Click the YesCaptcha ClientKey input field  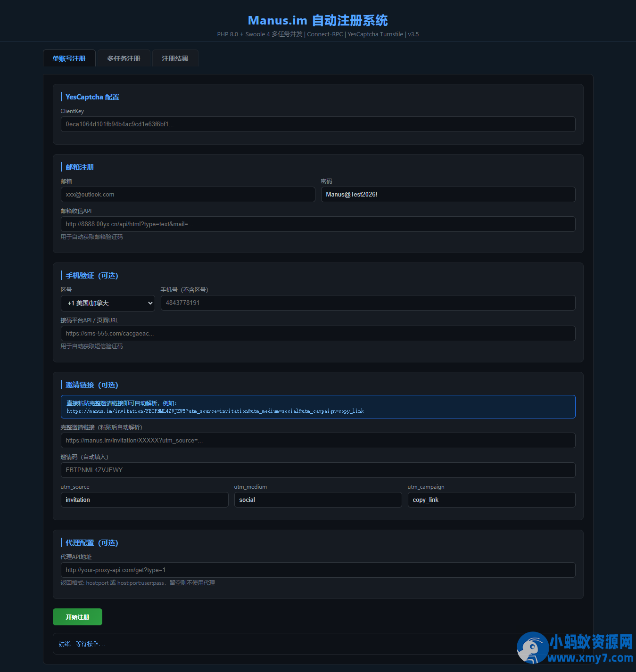(x=318, y=124)
